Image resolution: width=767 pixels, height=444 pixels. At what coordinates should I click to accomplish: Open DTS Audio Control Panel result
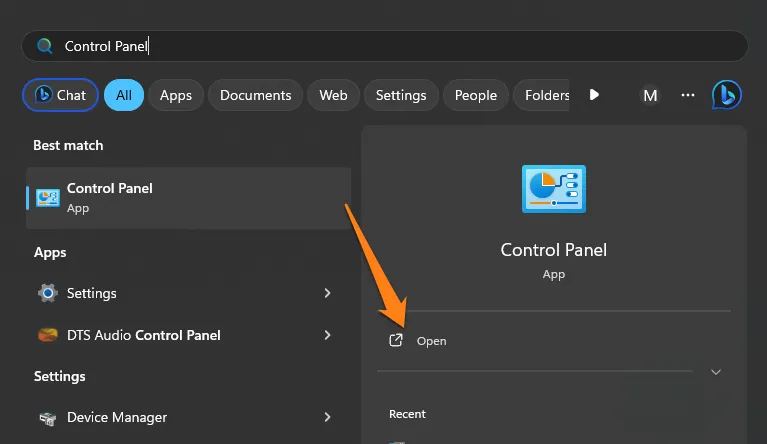point(186,335)
